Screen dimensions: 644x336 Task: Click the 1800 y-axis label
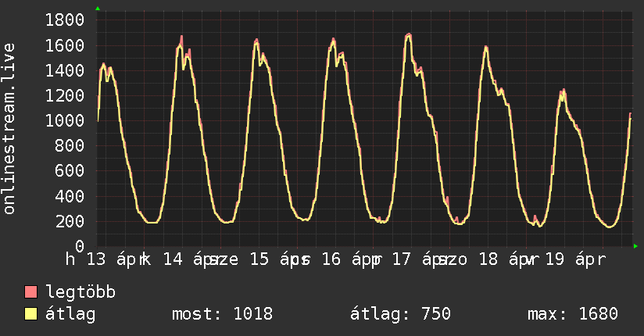pos(66,20)
